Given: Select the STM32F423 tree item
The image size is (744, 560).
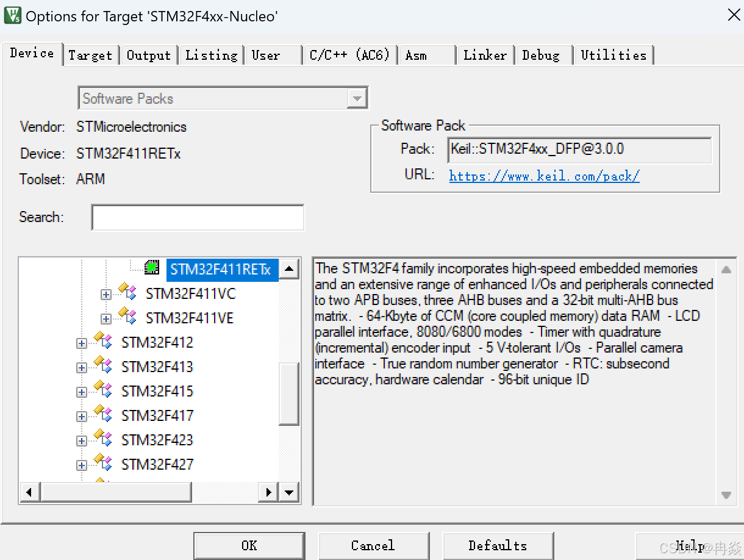Looking at the screenshot, I should coord(157,440).
